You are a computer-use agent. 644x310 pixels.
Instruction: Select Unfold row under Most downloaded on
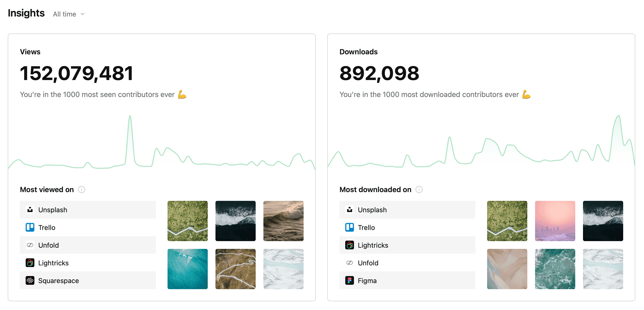[x=407, y=263]
